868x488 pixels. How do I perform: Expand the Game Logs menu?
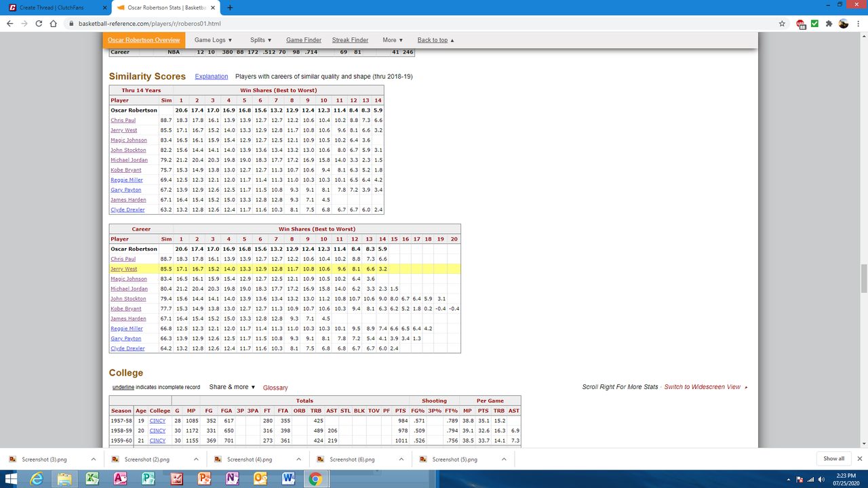pyautogui.click(x=213, y=40)
